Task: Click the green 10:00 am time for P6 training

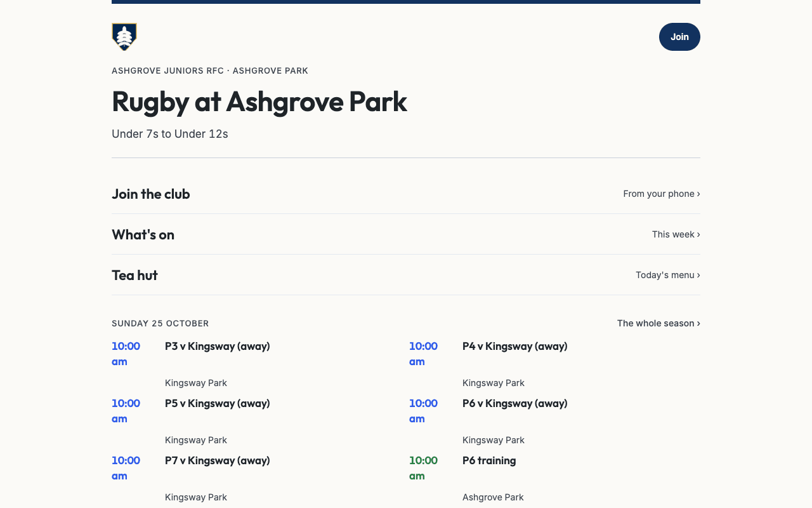Action: (x=423, y=468)
